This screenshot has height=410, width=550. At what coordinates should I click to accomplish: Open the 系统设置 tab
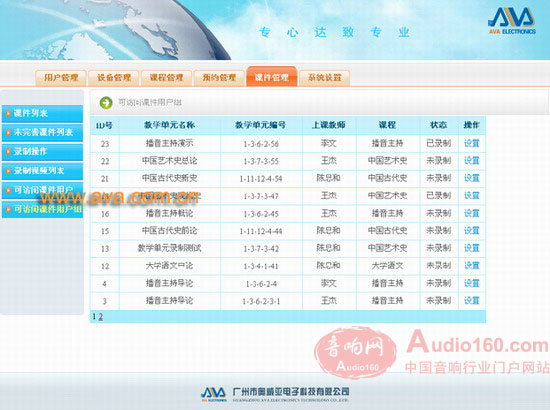pos(324,78)
